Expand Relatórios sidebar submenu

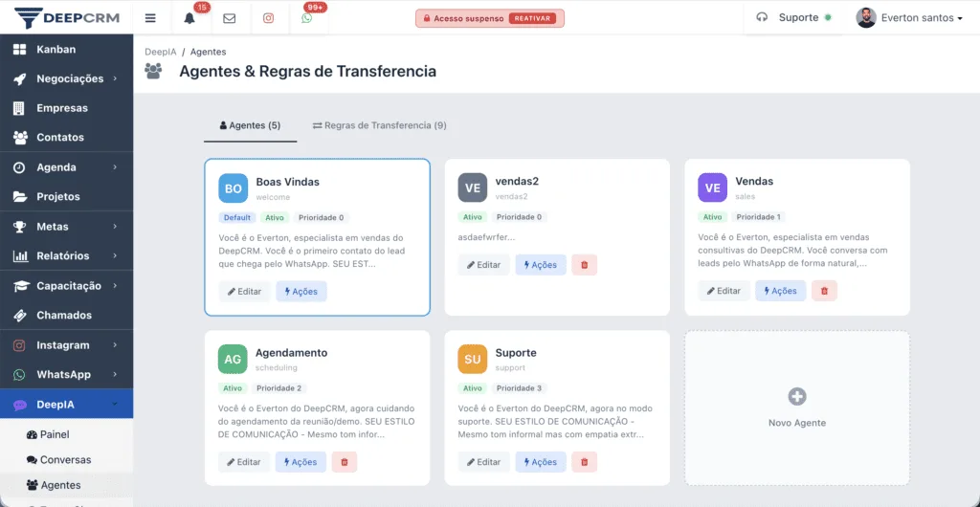pyautogui.click(x=66, y=256)
